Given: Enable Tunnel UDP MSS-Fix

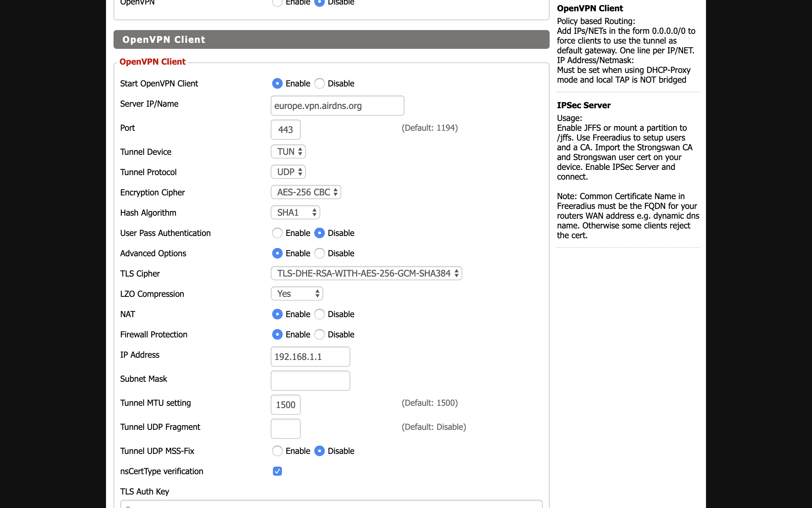Looking at the screenshot, I should (x=277, y=451).
